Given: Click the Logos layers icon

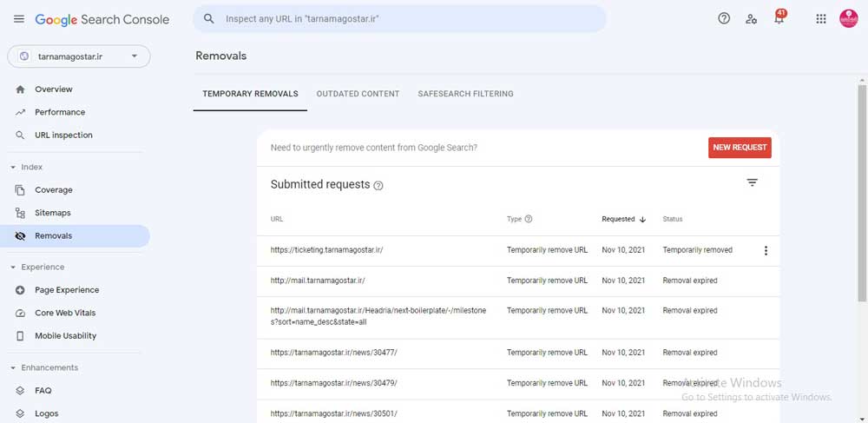Looking at the screenshot, I should [21, 413].
